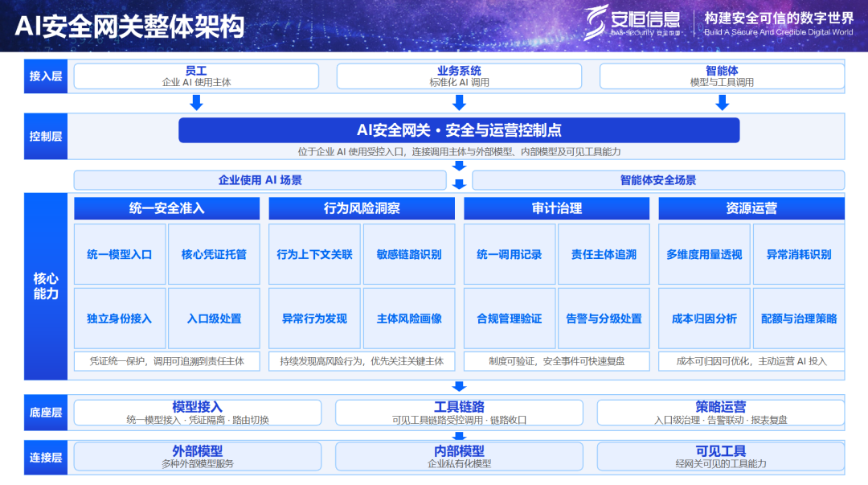Screen dimensions: 868x485
Task: Click the 成本归因分析 capability tile
Action: [704, 319]
